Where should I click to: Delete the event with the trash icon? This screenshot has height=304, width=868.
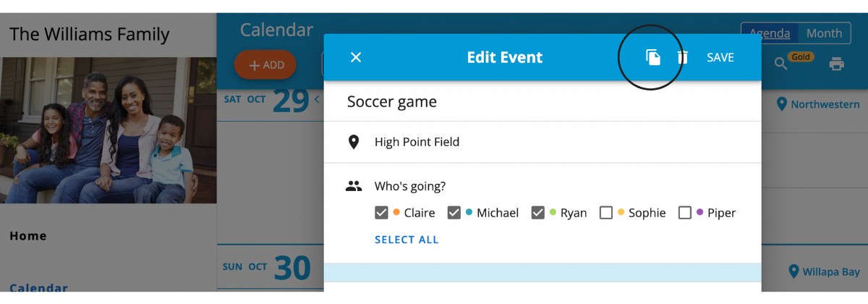pos(682,57)
